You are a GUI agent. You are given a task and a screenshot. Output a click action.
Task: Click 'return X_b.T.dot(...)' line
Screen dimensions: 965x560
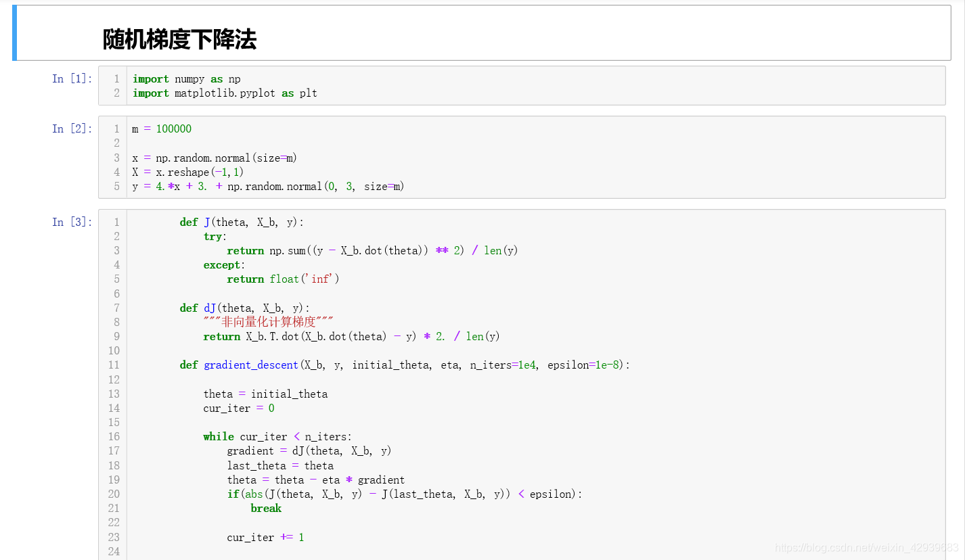[x=351, y=336]
